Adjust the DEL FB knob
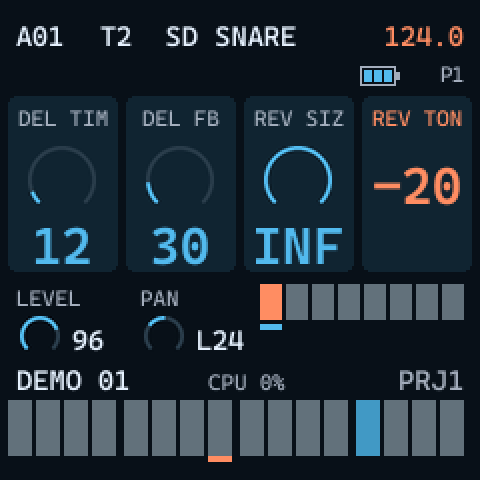Viewport: 480px width, 480px height. tap(180, 176)
